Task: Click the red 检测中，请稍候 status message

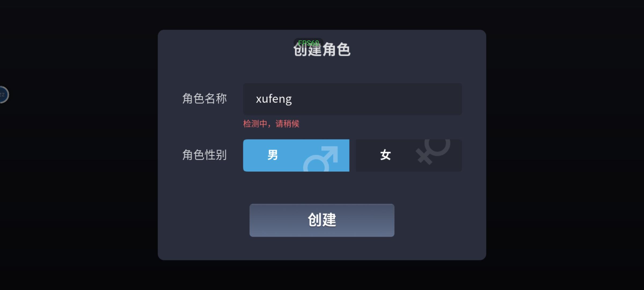Action: click(271, 124)
